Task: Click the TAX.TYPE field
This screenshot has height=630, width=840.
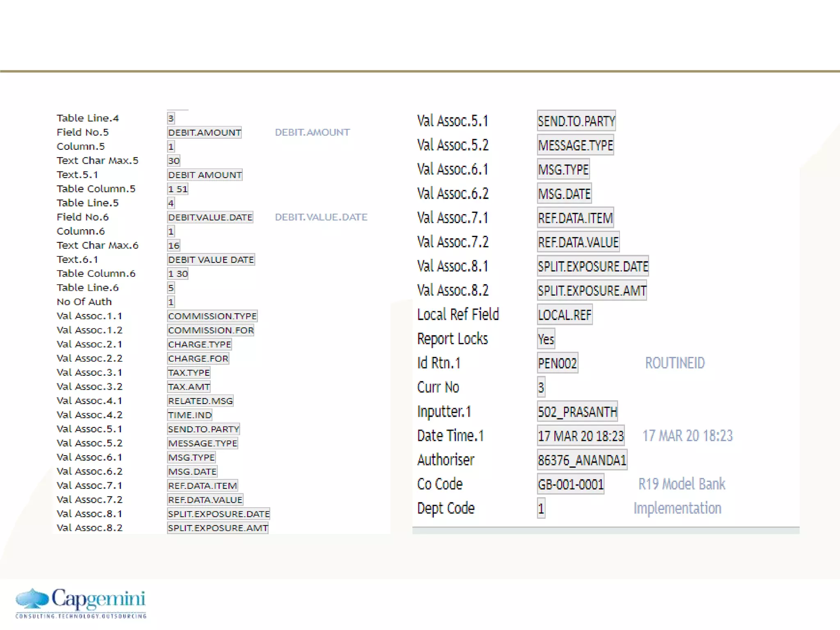Action: point(189,373)
